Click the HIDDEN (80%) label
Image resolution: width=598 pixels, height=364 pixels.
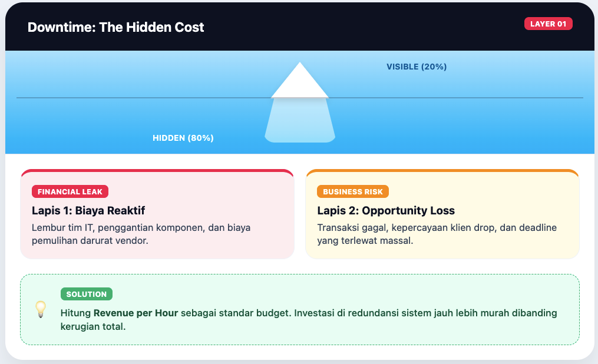pos(183,138)
